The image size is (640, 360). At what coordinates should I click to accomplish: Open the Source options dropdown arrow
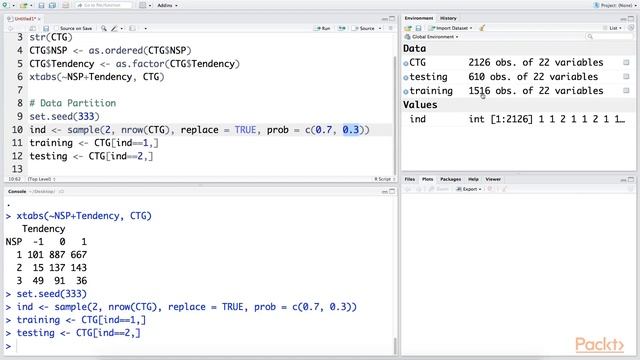tap(380, 28)
